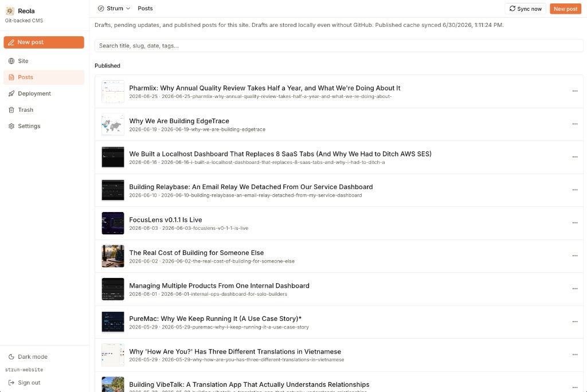Click slug text '2026-06-03-focuslens-v0-1-1-is-live'
Image resolution: width=587 pixels, height=392 pixels.
[x=205, y=229]
